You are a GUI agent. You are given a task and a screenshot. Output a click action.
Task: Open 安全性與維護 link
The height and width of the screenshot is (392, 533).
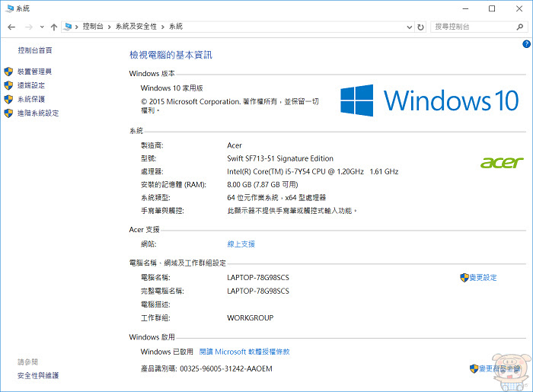tap(38, 376)
